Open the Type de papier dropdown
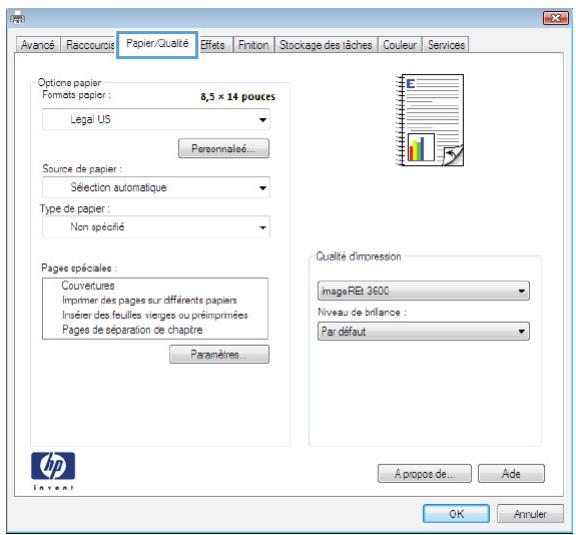 [156, 227]
